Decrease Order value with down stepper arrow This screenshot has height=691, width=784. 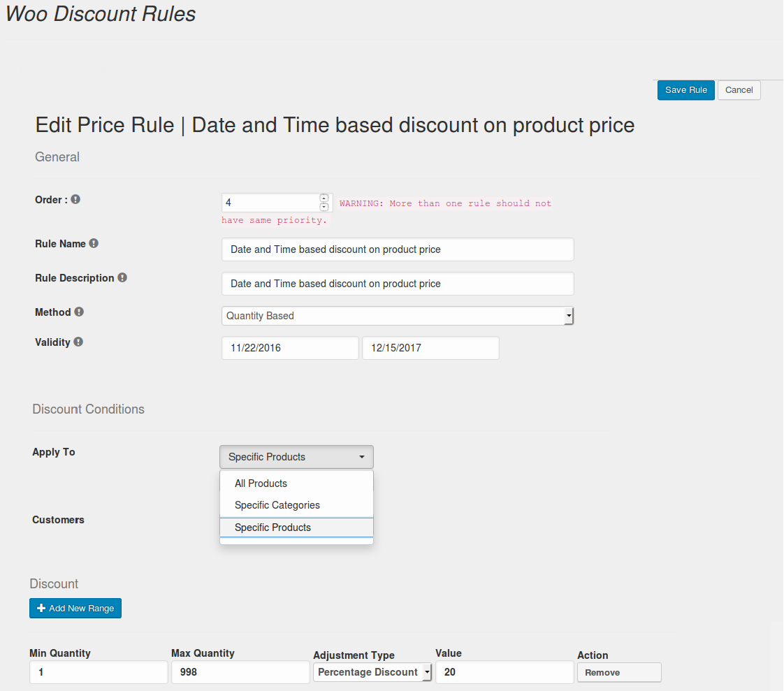tap(324, 207)
